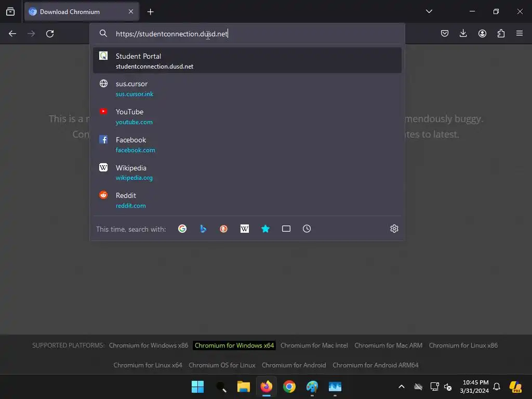
Task: Choose Student Portal suggestion
Action: (247, 60)
